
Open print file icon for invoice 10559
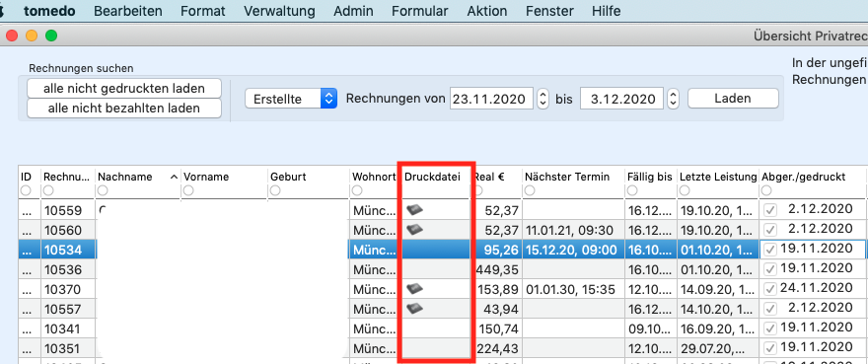coord(414,209)
